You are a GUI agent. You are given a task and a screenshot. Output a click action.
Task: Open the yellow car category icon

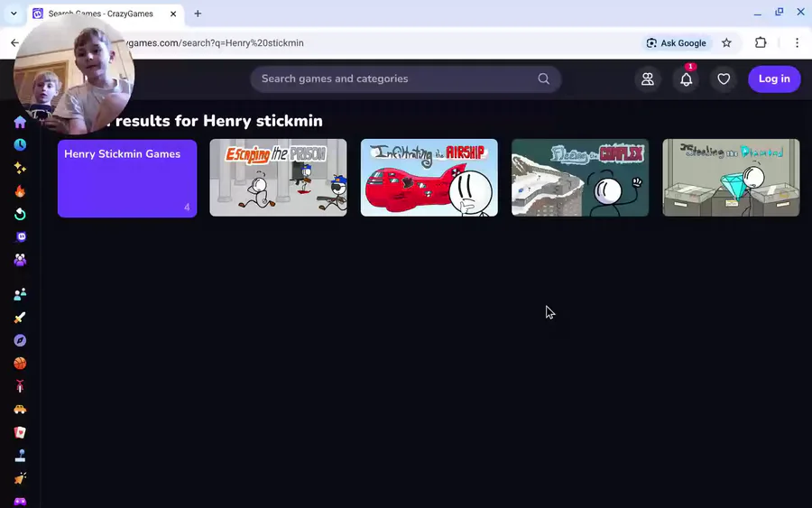coord(20,410)
